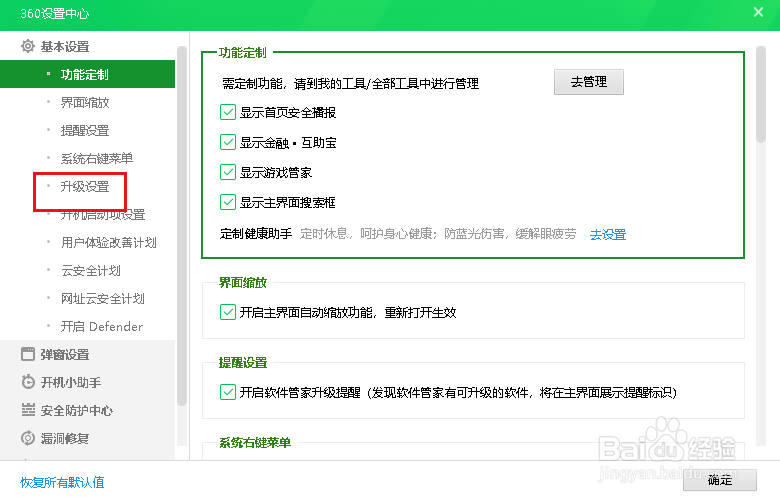Click the sidebar vertical scrollbar
The height and width of the screenshot is (500, 780).
[x=182, y=226]
